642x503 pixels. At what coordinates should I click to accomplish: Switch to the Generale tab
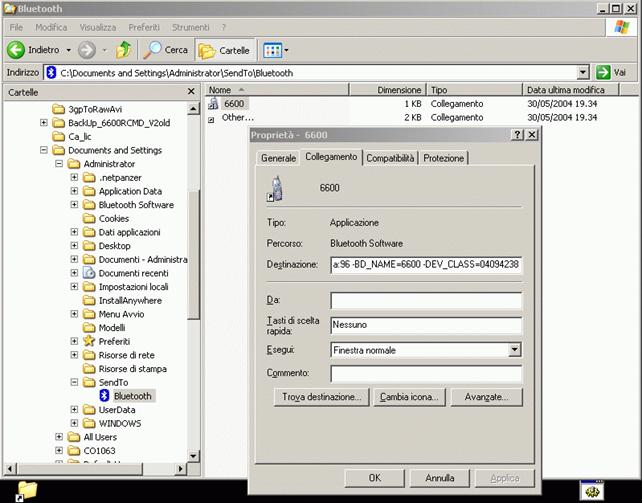(278, 158)
